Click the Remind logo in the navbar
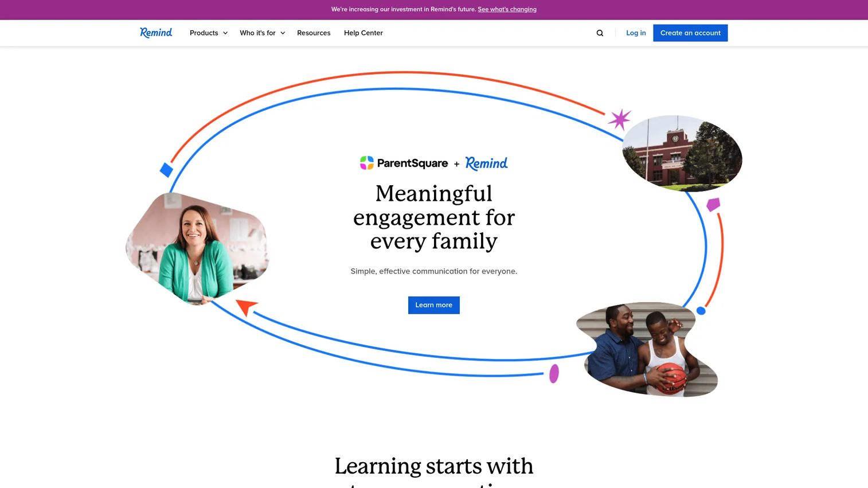Image resolution: width=868 pixels, height=488 pixels. 156,33
